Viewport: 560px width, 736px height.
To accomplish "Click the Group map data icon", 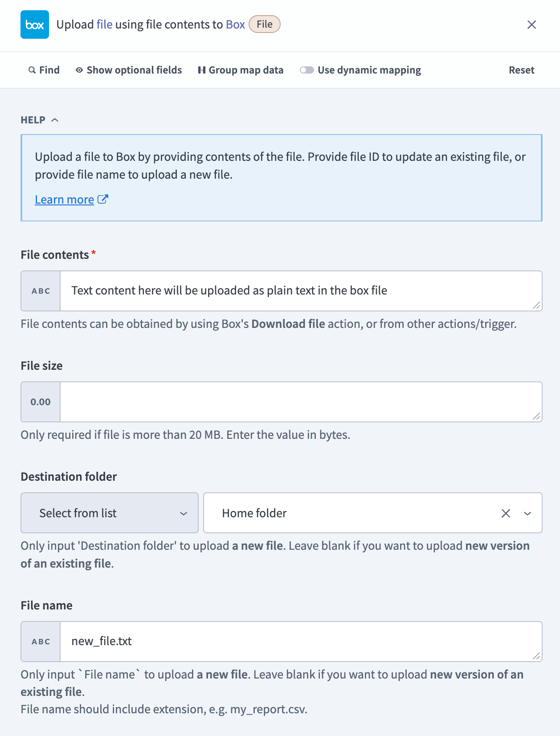I will point(202,70).
